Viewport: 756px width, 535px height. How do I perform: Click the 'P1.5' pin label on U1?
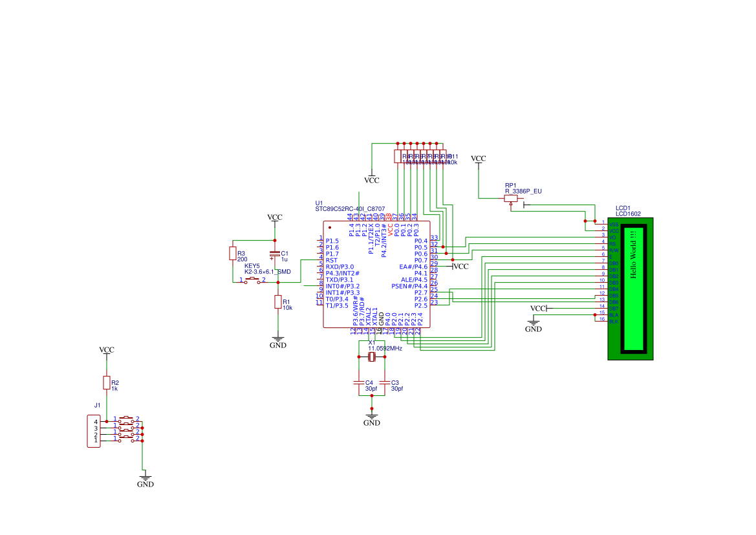(332, 241)
